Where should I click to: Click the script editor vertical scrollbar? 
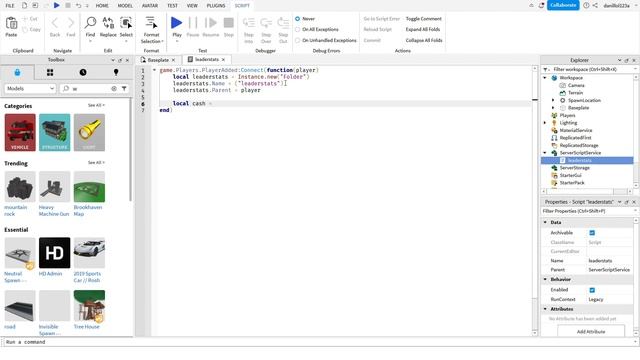(x=535, y=201)
